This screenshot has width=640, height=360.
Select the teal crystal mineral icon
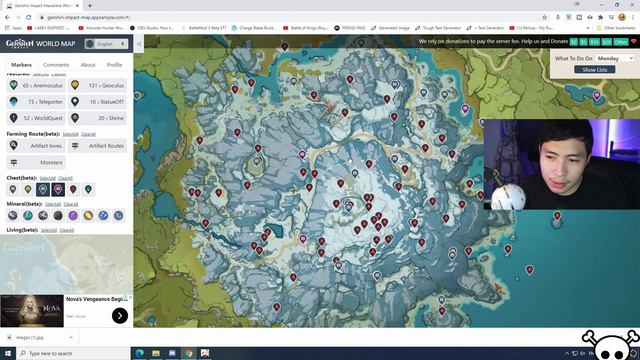pyautogui.click(x=28, y=216)
